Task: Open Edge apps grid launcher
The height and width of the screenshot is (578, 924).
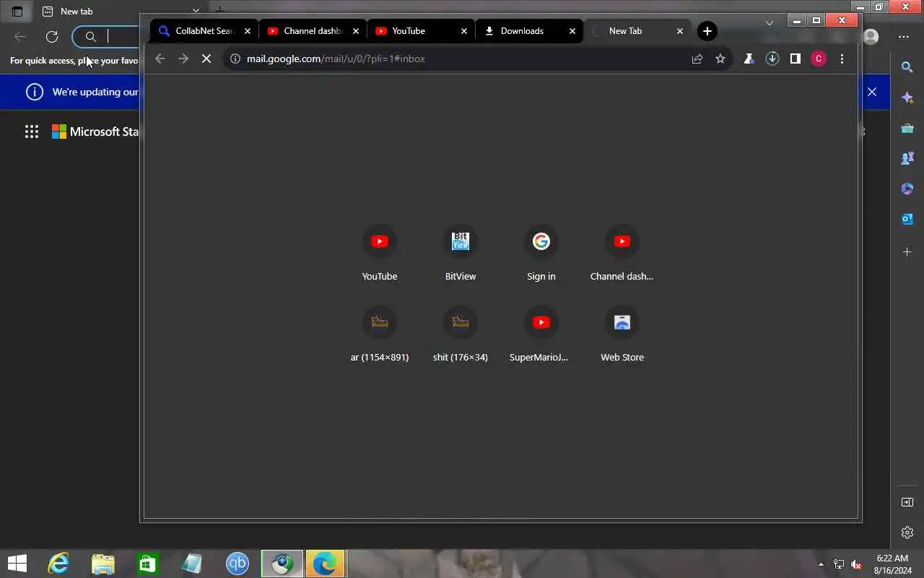Action: 32,131
